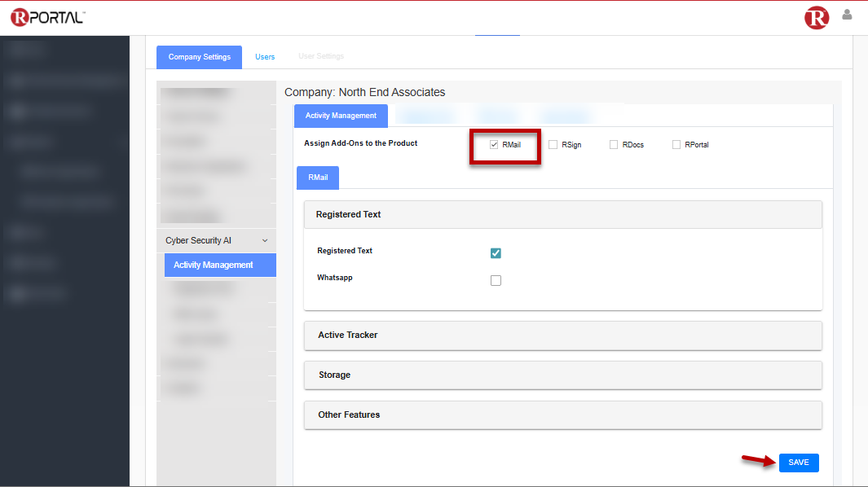Enable the RDocs add-on checkbox
This screenshot has width=868, height=487.
(614, 145)
